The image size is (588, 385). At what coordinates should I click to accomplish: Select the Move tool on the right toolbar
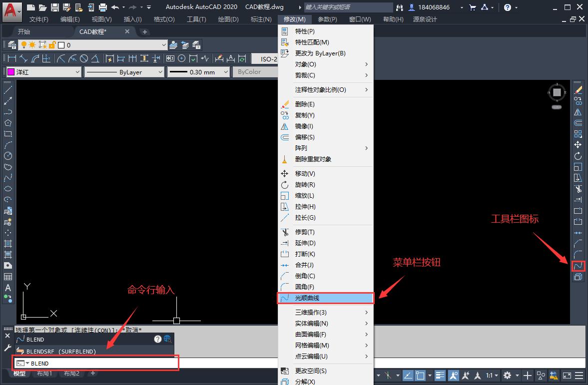(x=578, y=144)
